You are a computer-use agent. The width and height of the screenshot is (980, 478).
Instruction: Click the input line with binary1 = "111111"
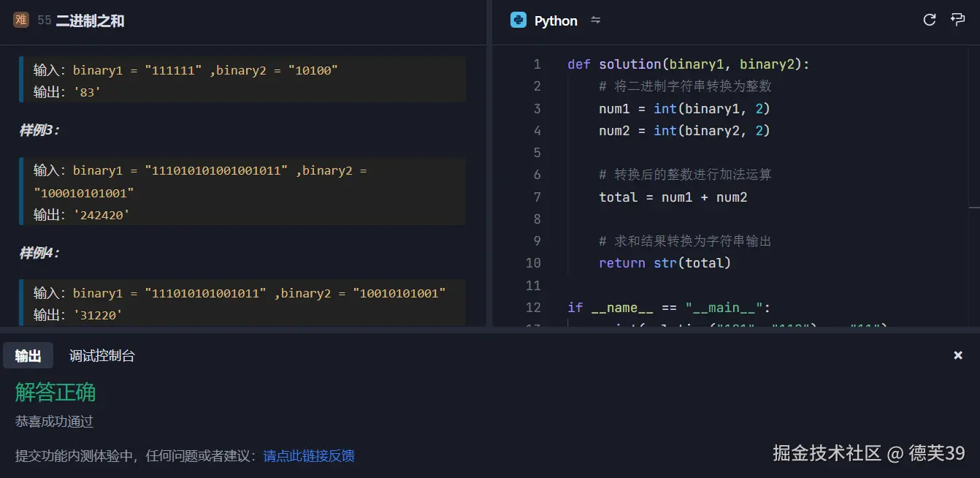coord(185,70)
